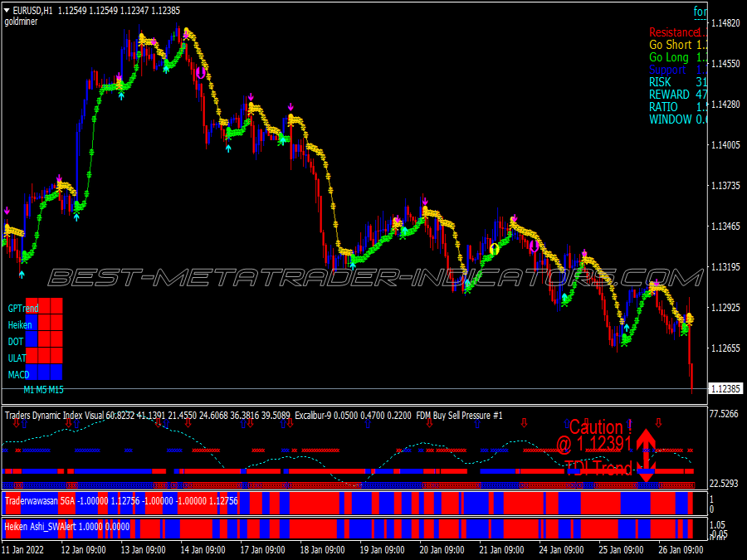The width and height of the screenshot is (747, 560).
Task: Click the magenta circled arrow near 14 Jan
Action: 201,73
